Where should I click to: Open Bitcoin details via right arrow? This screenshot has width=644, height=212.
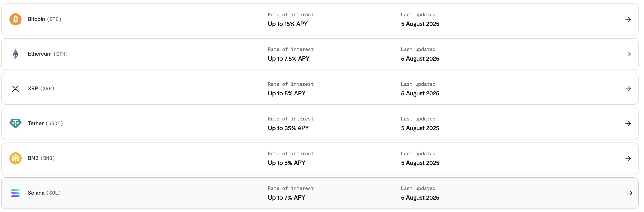coord(628,19)
